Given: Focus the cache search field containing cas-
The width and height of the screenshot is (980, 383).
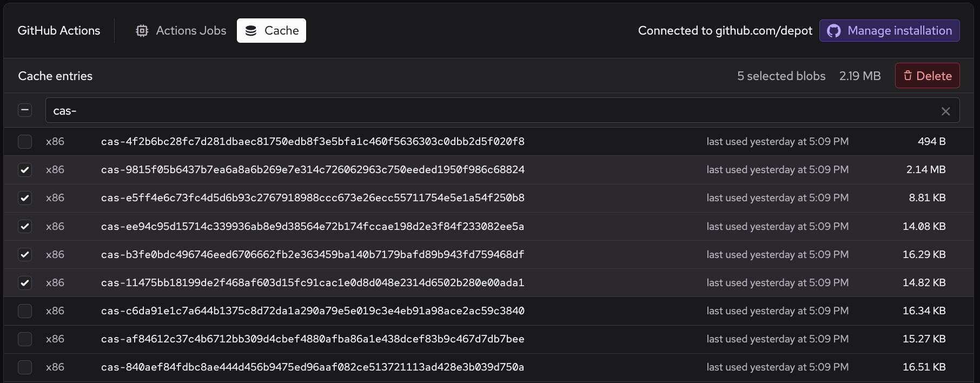Looking at the screenshot, I should point(487,110).
